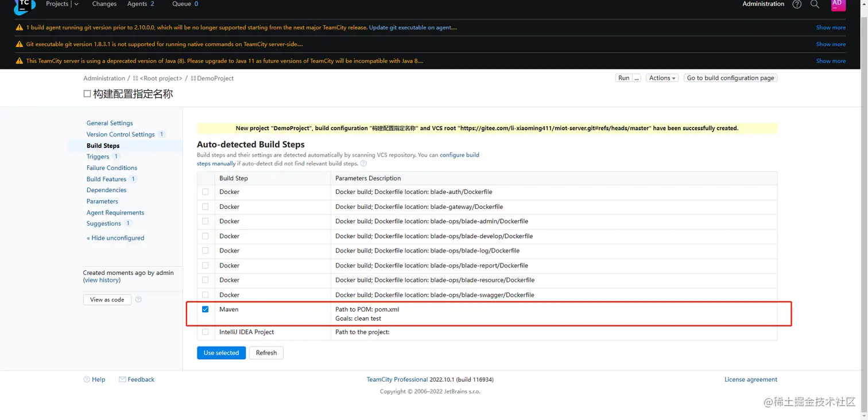
Task: Open Agent Requirements in sidebar
Action: point(115,212)
